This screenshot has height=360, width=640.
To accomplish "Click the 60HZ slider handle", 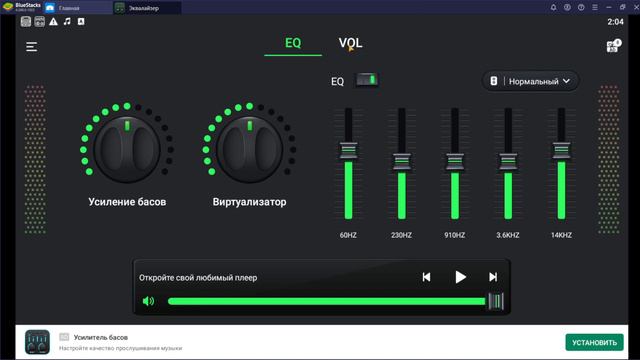I will (x=348, y=150).
